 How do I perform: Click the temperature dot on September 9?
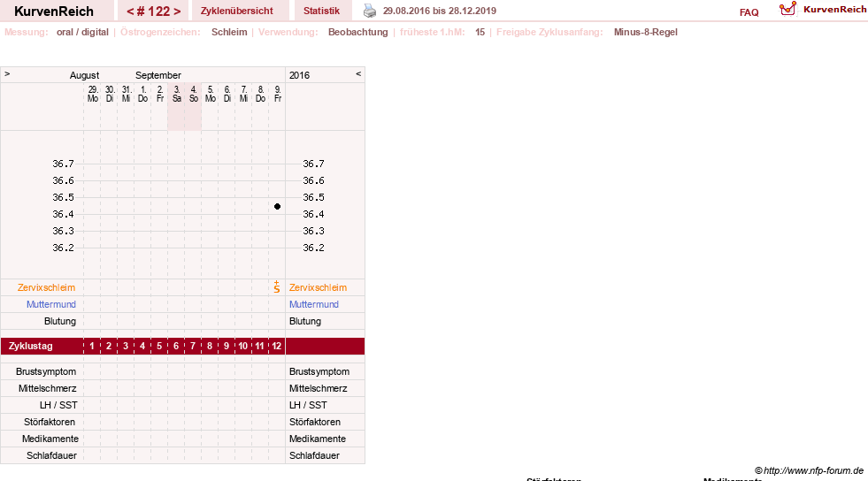pos(277,206)
